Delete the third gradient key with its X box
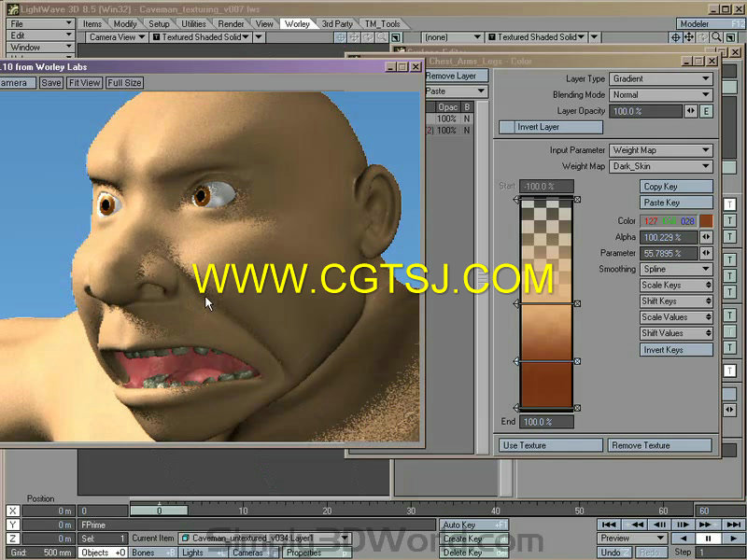This screenshot has height=560, width=747. click(577, 361)
